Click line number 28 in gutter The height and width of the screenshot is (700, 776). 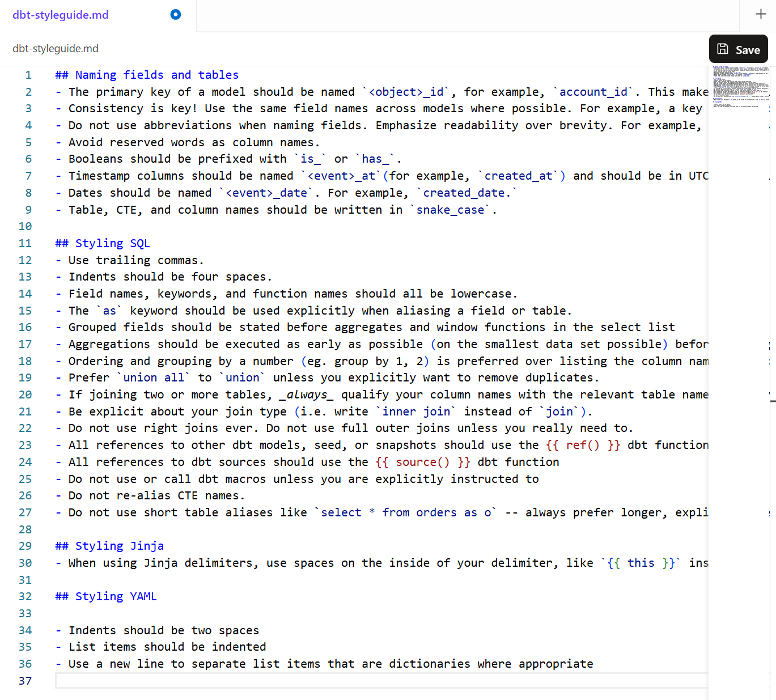(25, 529)
